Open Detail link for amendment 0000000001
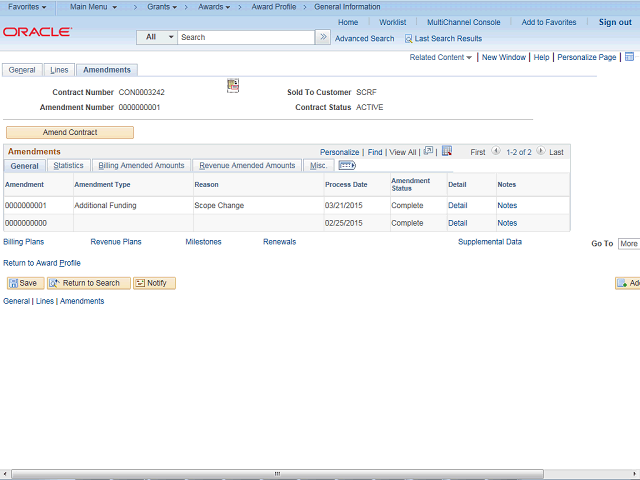Viewport: 640px width, 480px height. (x=458, y=205)
